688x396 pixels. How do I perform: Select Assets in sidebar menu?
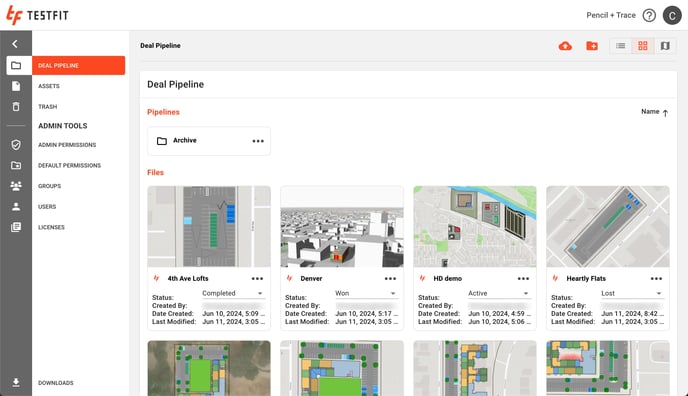(49, 86)
